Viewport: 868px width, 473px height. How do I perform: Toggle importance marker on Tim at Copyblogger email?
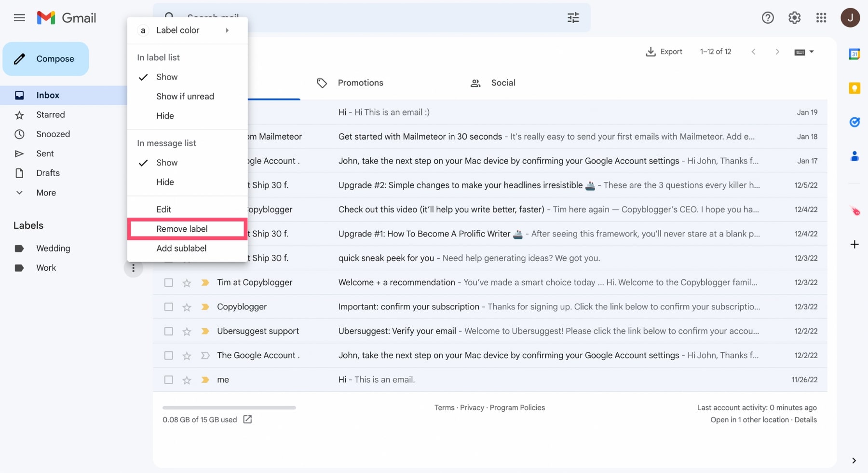click(x=205, y=282)
